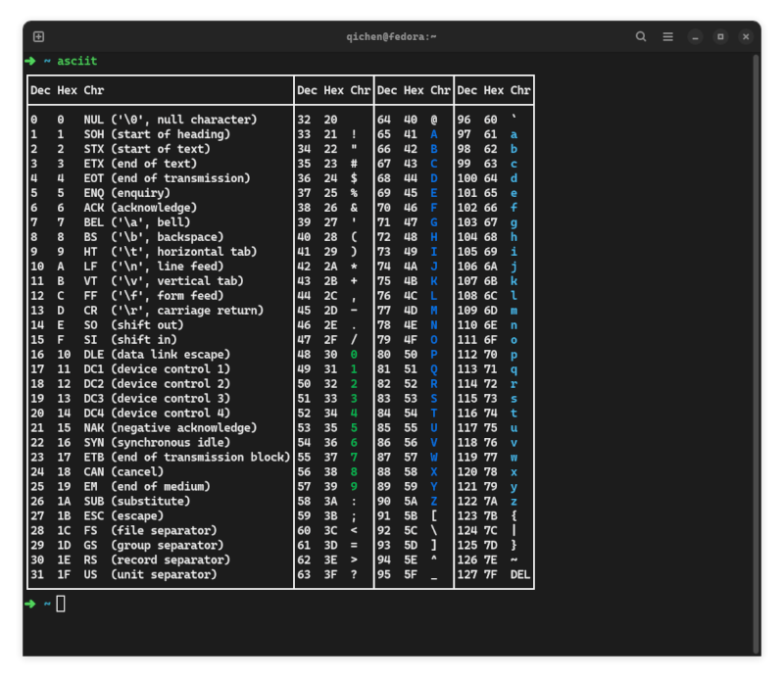Open a new terminal tab
The width and height of the screenshot is (784, 681).
(38, 36)
